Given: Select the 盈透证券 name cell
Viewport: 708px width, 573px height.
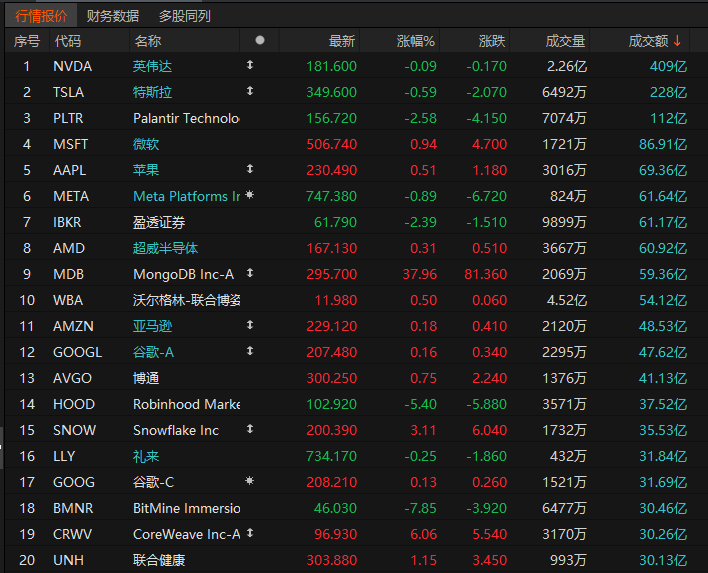Looking at the screenshot, I should [159, 223].
